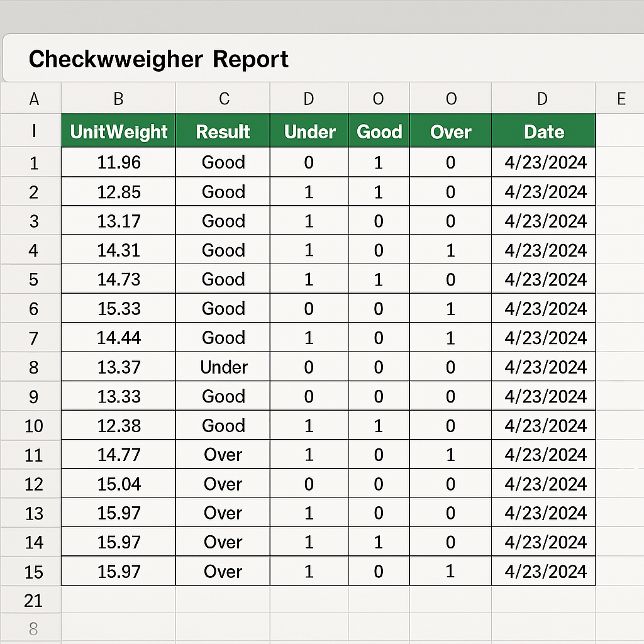Select column header D above Under

(309, 99)
